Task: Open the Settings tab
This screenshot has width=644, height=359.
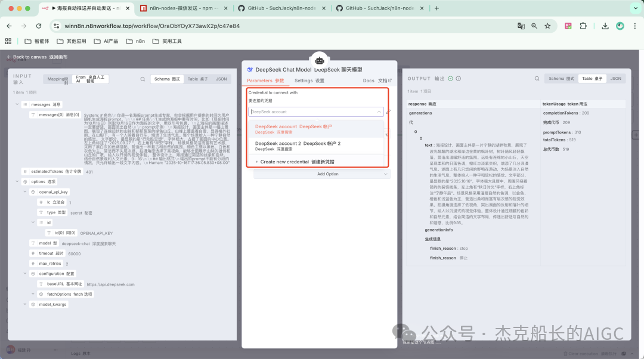Action: (x=309, y=81)
